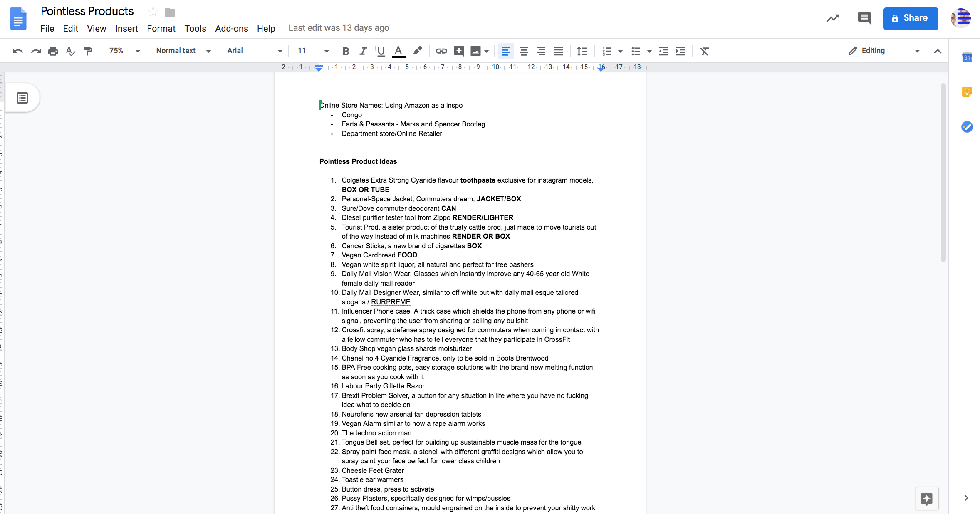980x514 pixels.
Task: Open document outline panel icon
Action: [x=22, y=98]
